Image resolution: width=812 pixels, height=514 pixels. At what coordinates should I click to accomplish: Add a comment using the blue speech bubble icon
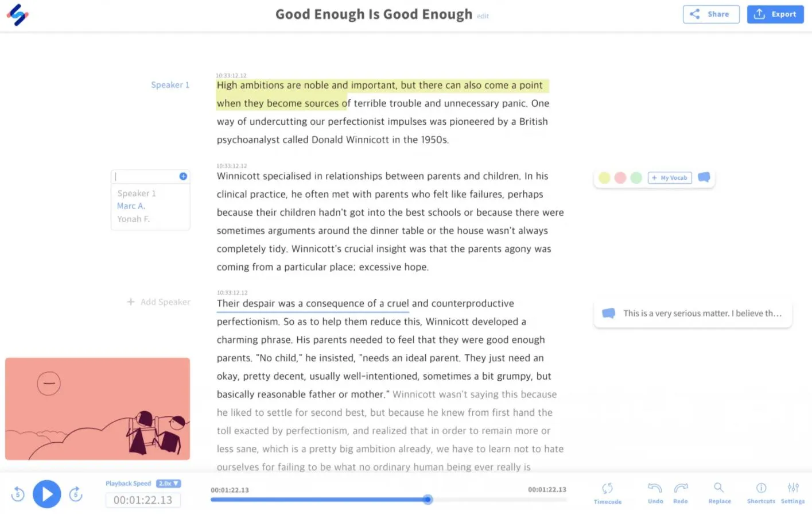(x=704, y=177)
